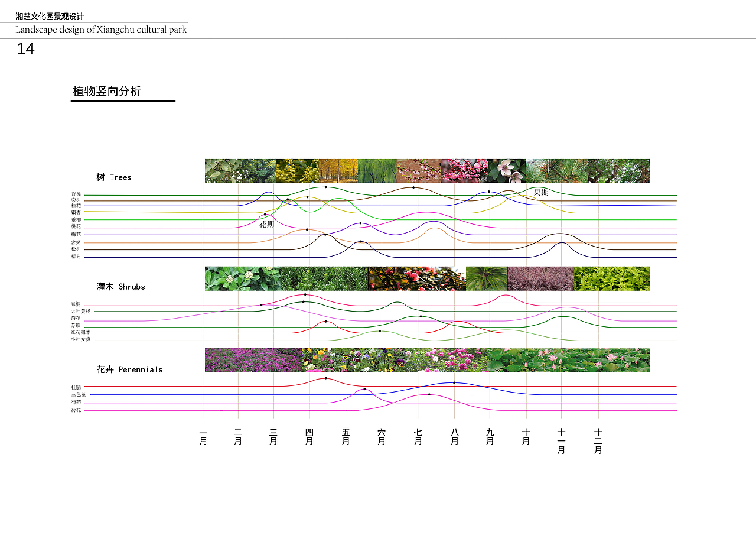
Task: Click the 茶花 shrub label
Action: 76,318
